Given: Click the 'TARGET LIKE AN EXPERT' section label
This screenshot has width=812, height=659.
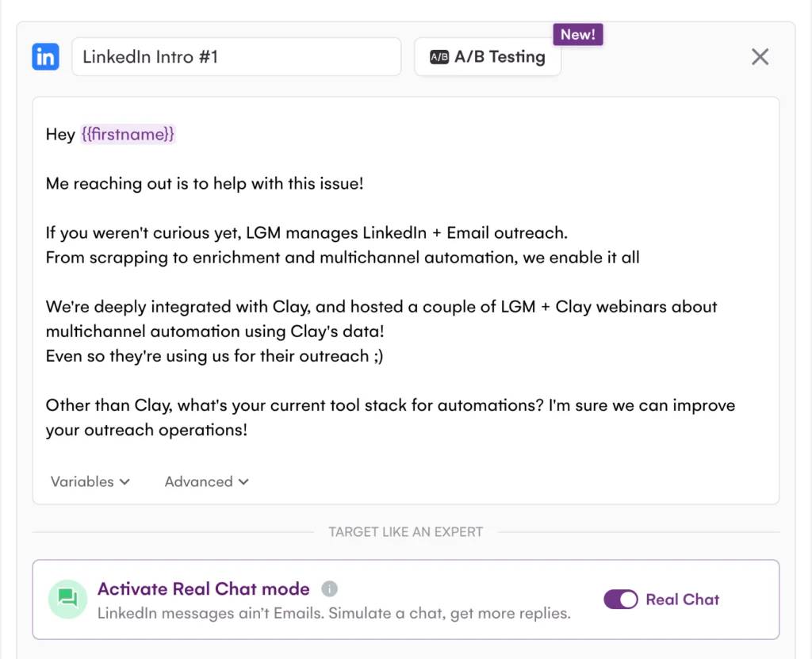Looking at the screenshot, I should pos(405,532).
